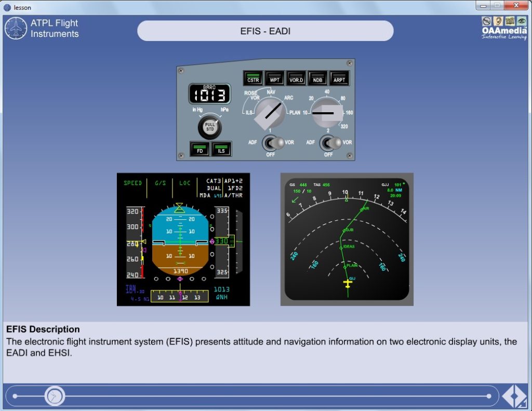This screenshot has height=411, width=532.
Task: Click the ROSE/ARC mode selector knob
Action: point(270,113)
